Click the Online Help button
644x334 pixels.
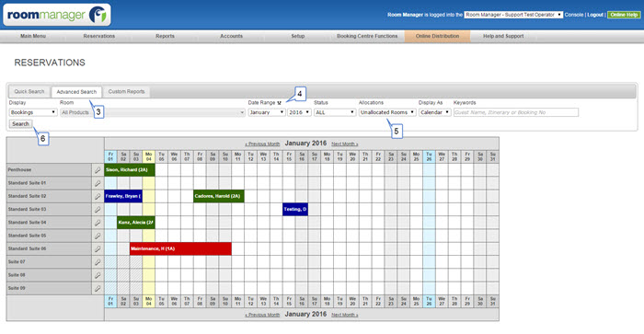(624, 15)
